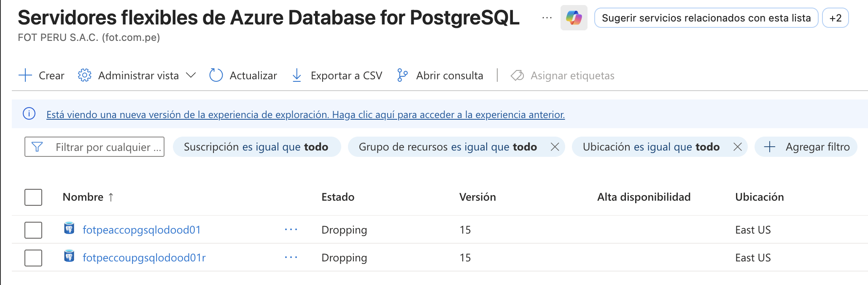Sort by the Alta disponibilidad column header
This screenshot has width=868, height=285.
[644, 197]
